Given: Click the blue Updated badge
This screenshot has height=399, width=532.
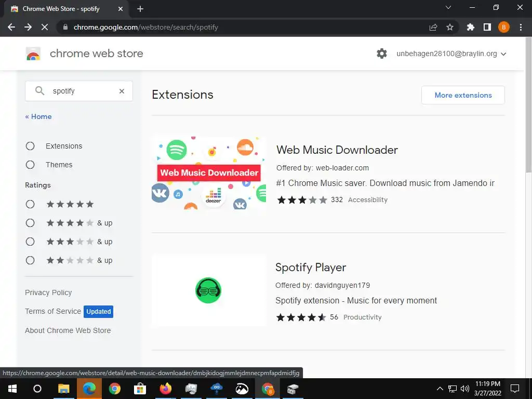Looking at the screenshot, I should point(98,312).
